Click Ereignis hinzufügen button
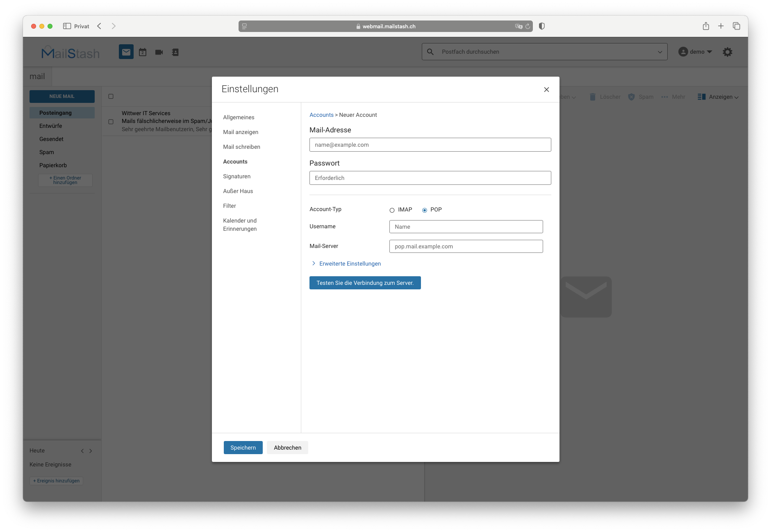The image size is (771, 532). 56,481
